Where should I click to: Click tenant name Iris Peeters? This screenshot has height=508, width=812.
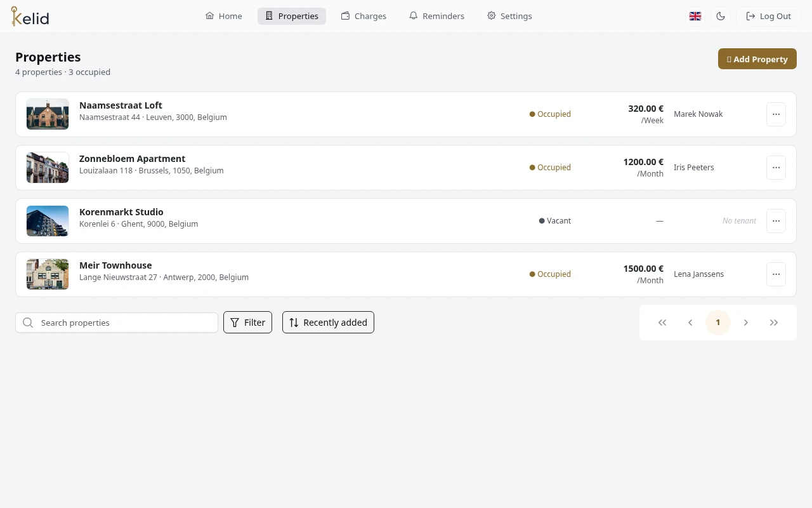tap(693, 168)
